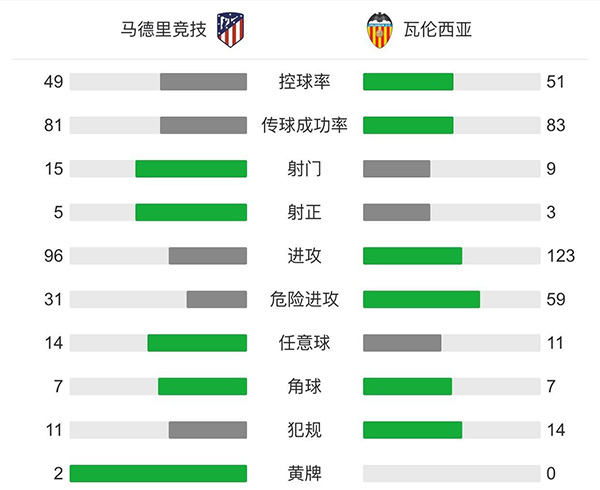
Task: Click Valencia's green 进攻 bar
Action: click(412, 256)
